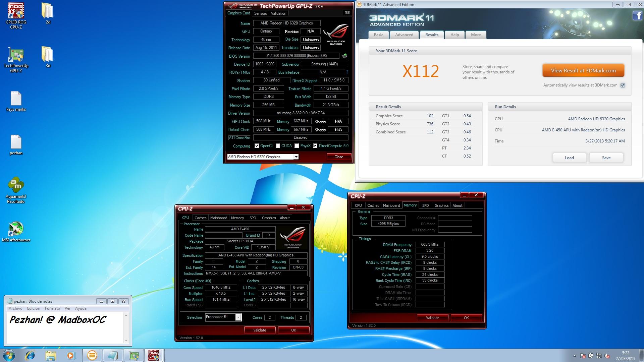Toggle the DirectCompute 5.0 checkbox
The height and width of the screenshot is (362, 644).
pyautogui.click(x=315, y=146)
